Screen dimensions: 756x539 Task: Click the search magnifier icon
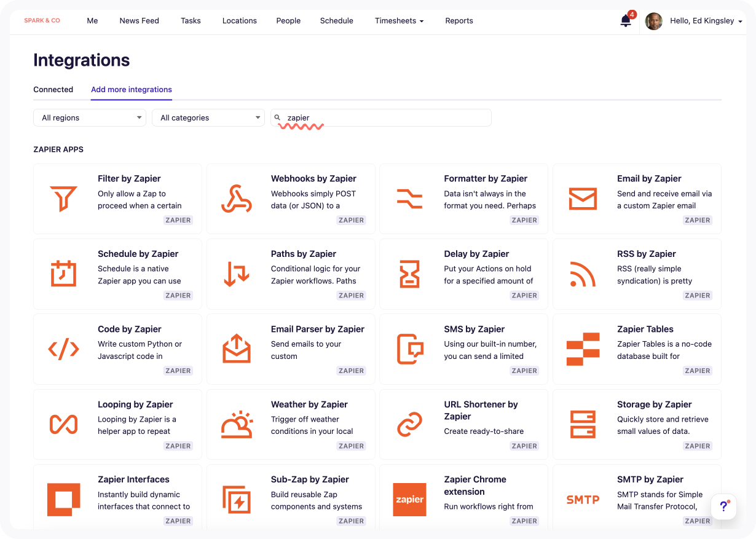[277, 117]
